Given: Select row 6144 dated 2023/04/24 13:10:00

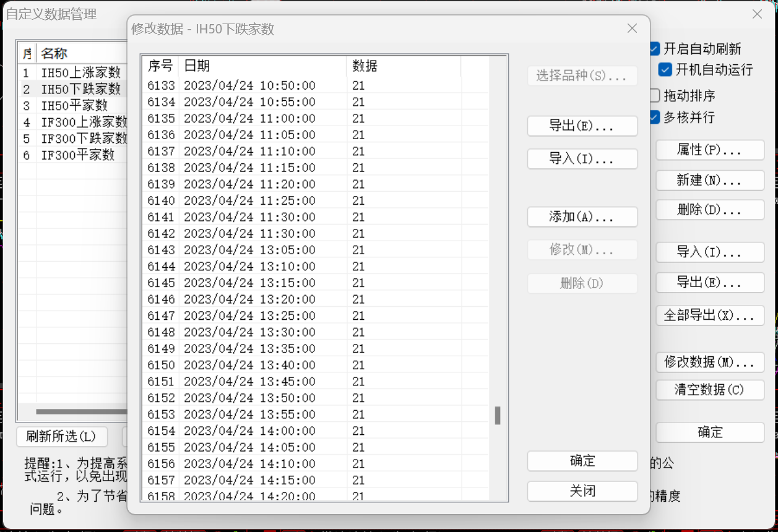Looking at the screenshot, I should tap(315, 267).
